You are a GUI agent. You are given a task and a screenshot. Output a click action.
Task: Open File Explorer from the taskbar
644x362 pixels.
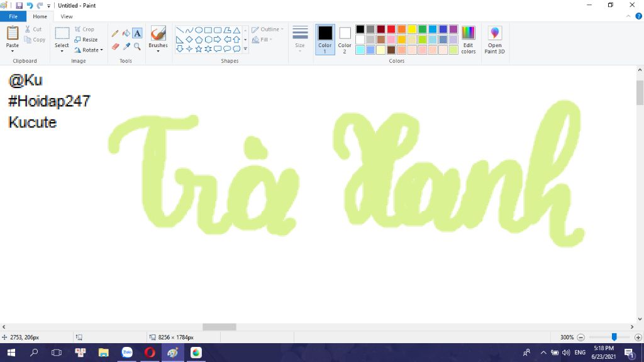(104, 353)
